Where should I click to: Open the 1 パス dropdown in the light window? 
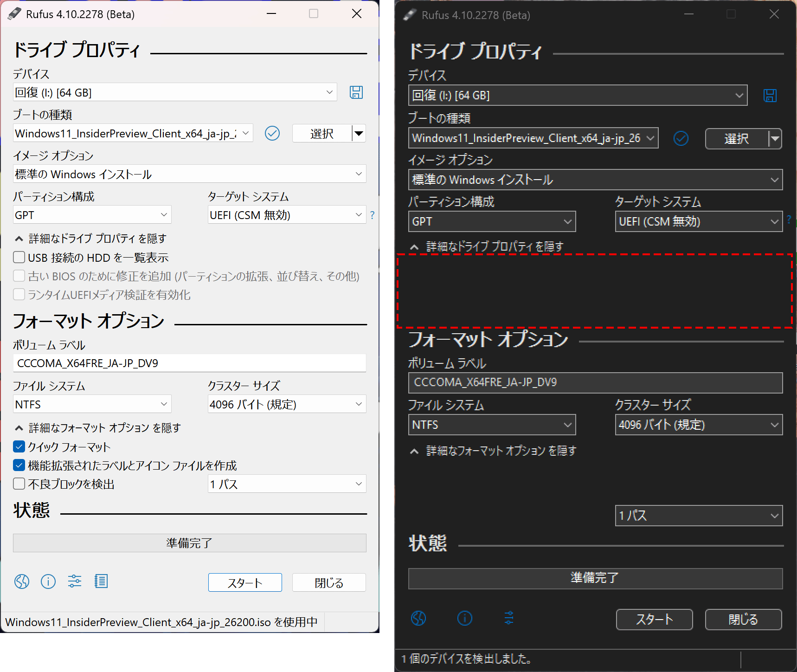point(287,484)
